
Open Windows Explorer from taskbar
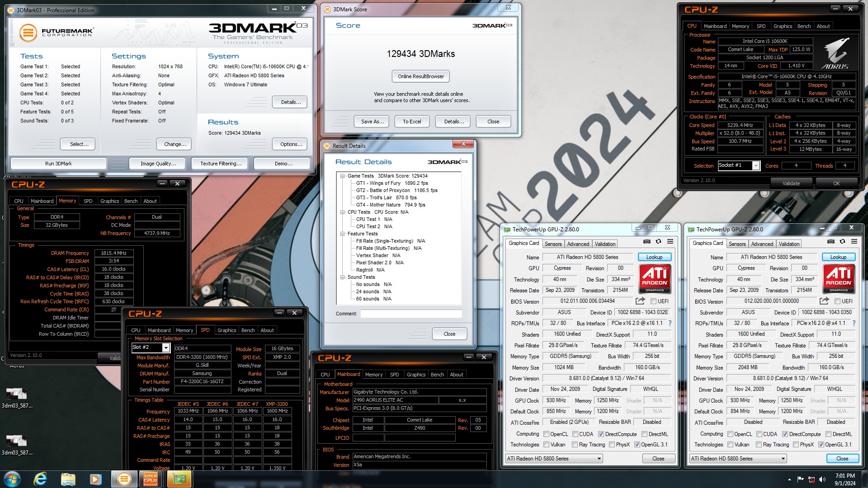coord(68,479)
